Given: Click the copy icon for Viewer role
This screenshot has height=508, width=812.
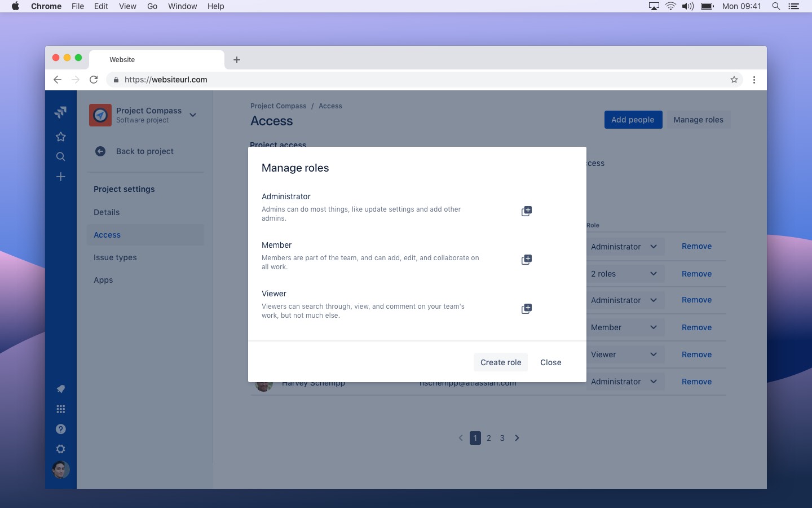Looking at the screenshot, I should (526, 309).
